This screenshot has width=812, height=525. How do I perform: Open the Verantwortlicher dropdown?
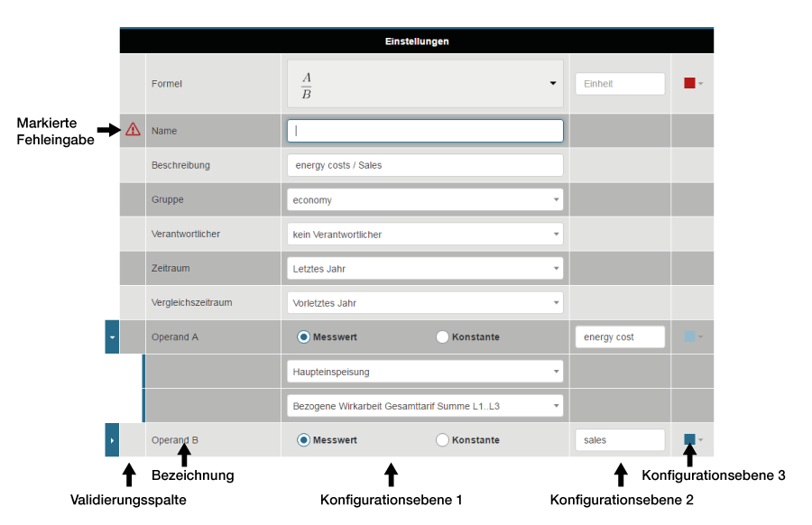pyautogui.click(x=425, y=234)
